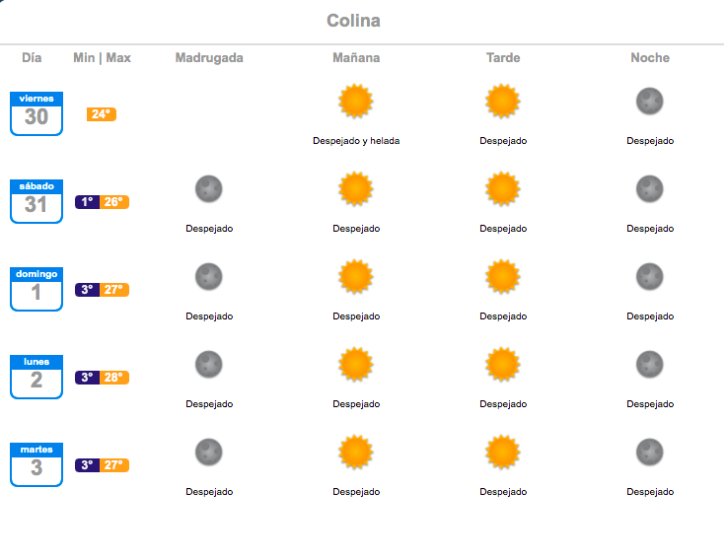
Task: Click the 24° max temperature badge
Action: tap(102, 114)
